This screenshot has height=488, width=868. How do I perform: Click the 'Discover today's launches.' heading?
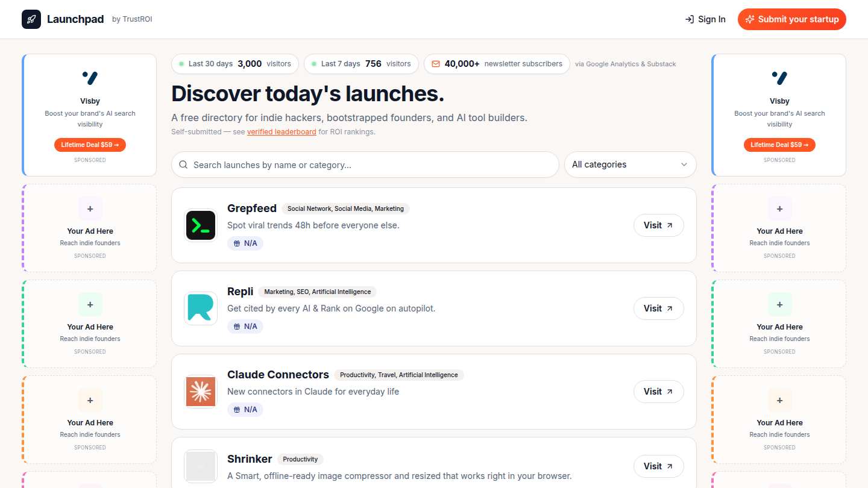point(308,94)
